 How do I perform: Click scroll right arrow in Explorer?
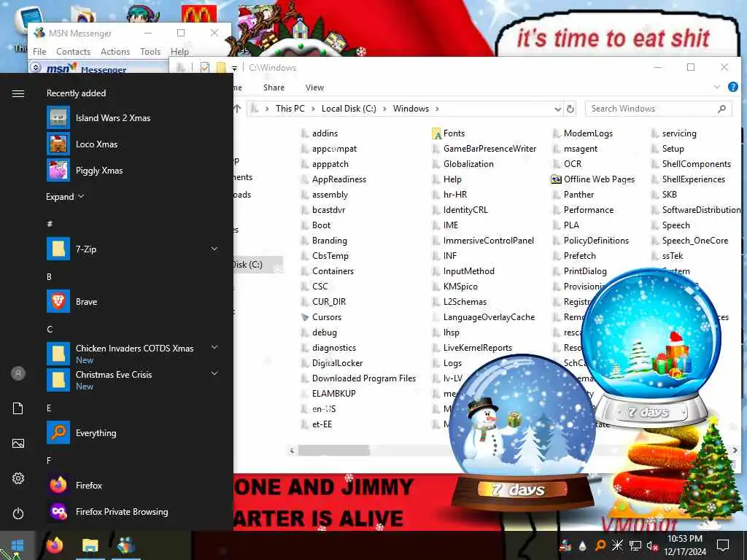[x=735, y=450]
